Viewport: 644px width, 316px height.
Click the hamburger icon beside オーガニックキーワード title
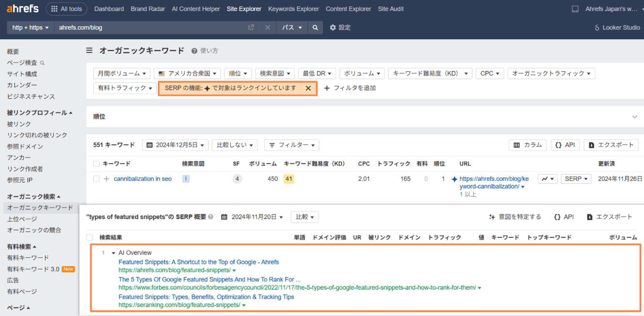(89, 50)
